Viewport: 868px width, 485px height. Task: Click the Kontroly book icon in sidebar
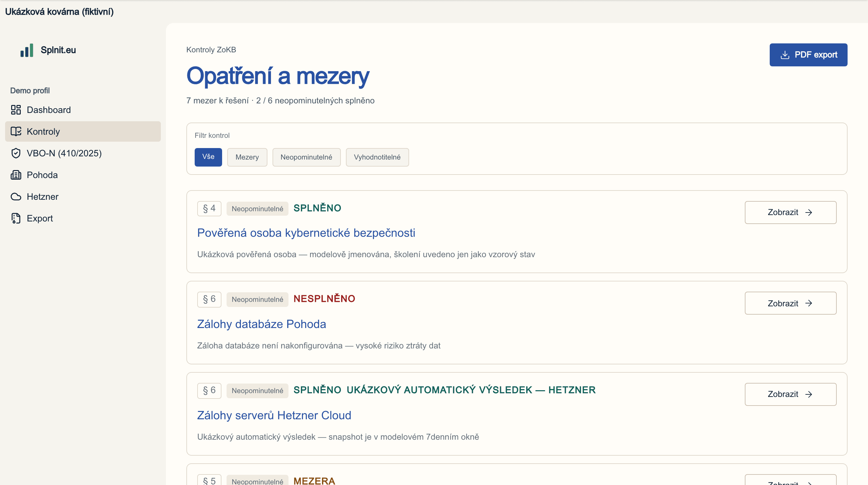[16, 131]
